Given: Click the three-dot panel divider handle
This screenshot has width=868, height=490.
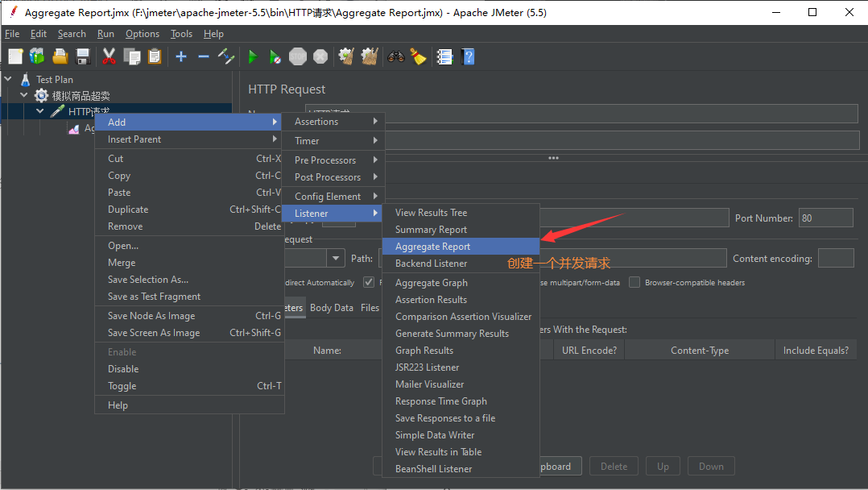Looking at the screenshot, I should pos(553,158).
